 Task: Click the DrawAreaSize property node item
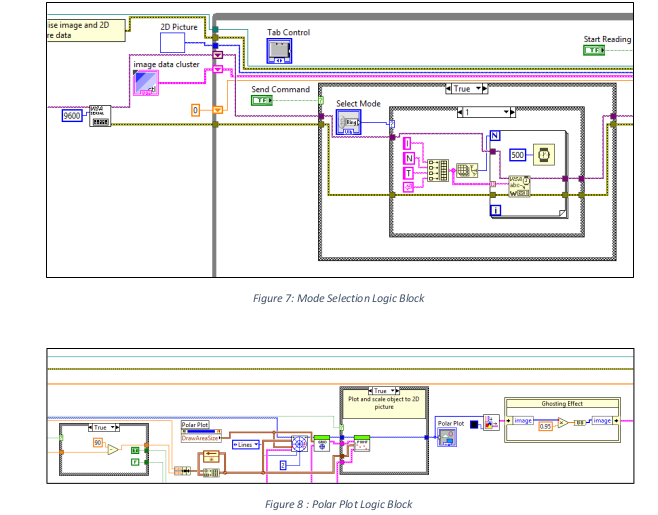pyautogui.click(x=201, y=436)
